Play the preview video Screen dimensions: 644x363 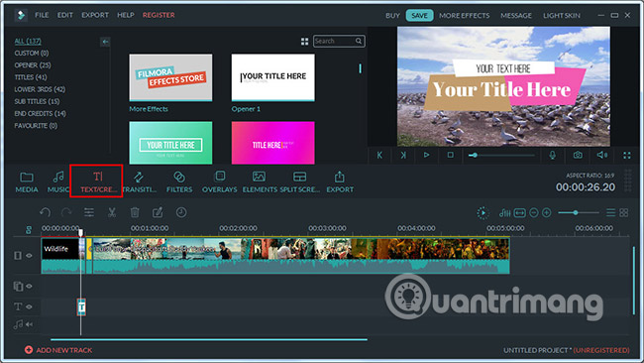pos(426,156)
